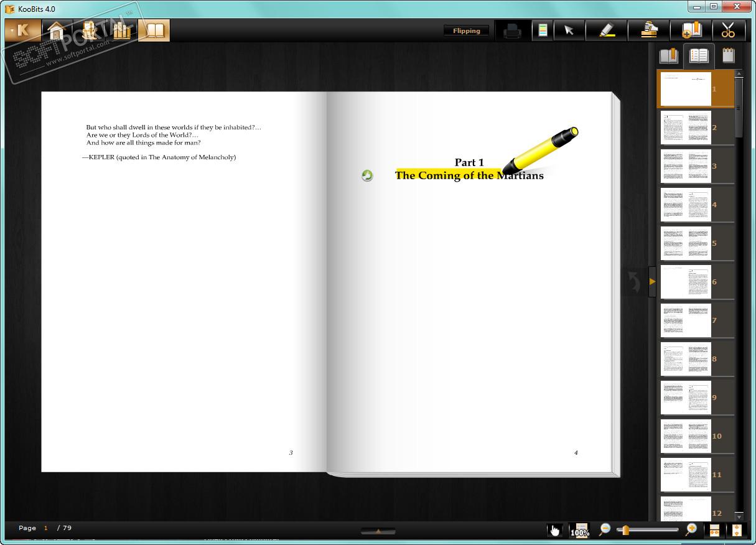This screenshot has height=545, width=756.
Task: Switch to the page thumbnails panel tab
Action: tap(699, 56)
